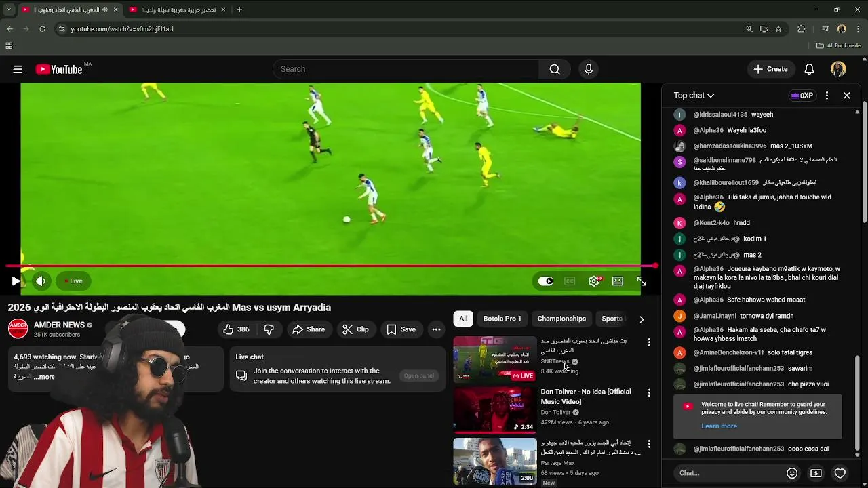Open the Create menu

point(770,69)
